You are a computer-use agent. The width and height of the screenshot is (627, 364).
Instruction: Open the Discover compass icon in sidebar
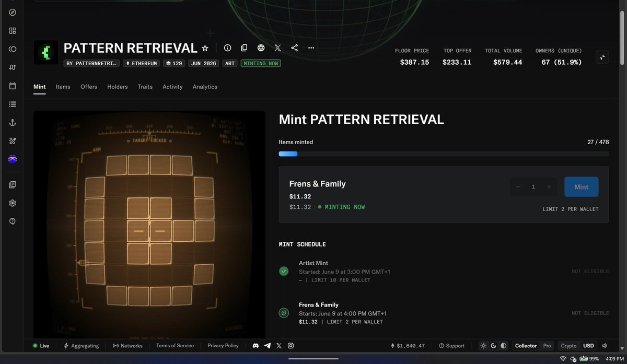[13, 13]
